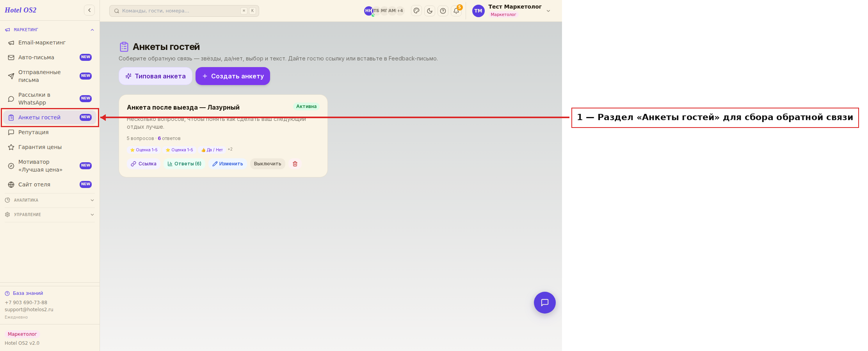Delete the survey with the red trash icon
The width and height of the screenshot is (868, 351).
pos(295,164)
